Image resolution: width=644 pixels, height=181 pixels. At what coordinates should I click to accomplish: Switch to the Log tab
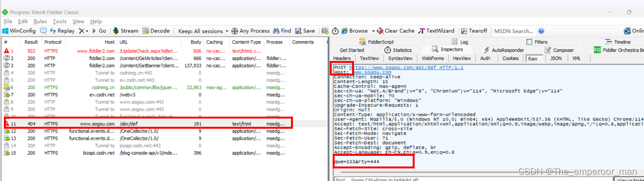[460, 42]
